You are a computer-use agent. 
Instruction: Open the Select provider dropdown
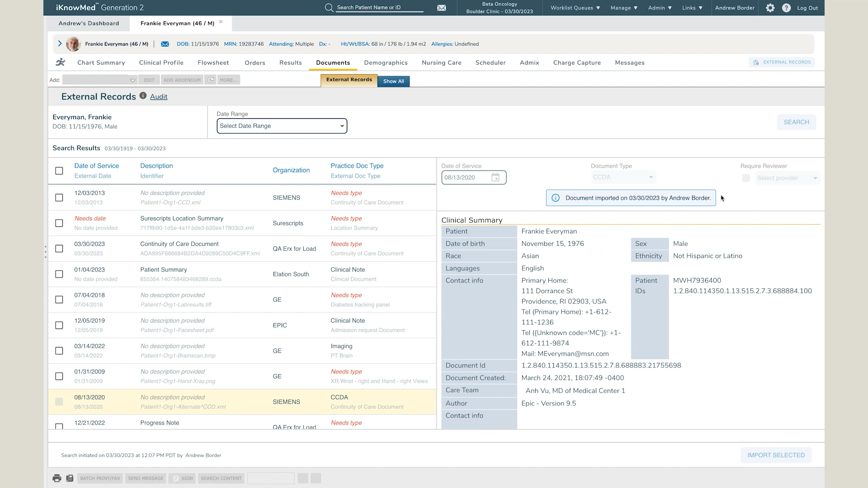787,178
